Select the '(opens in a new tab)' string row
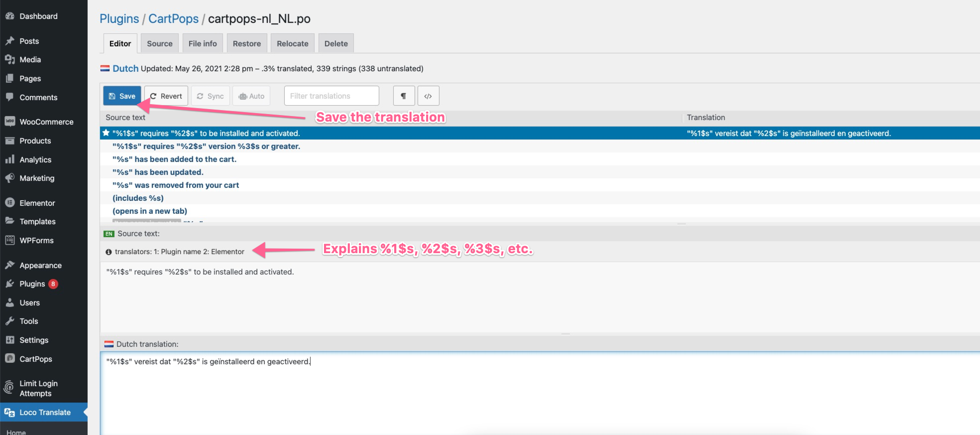Image resolution: width=980 pixels, height=435 pixels. 150,211
